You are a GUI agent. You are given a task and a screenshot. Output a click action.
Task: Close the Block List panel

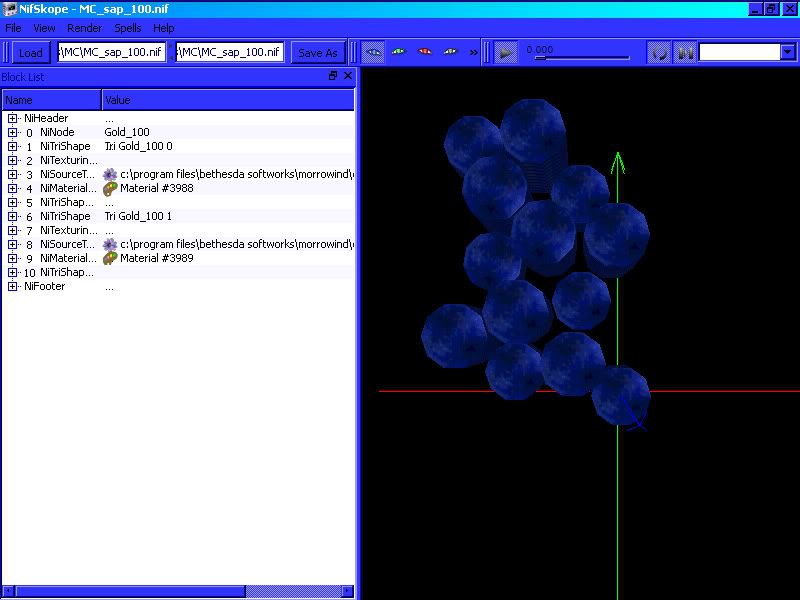348,76
